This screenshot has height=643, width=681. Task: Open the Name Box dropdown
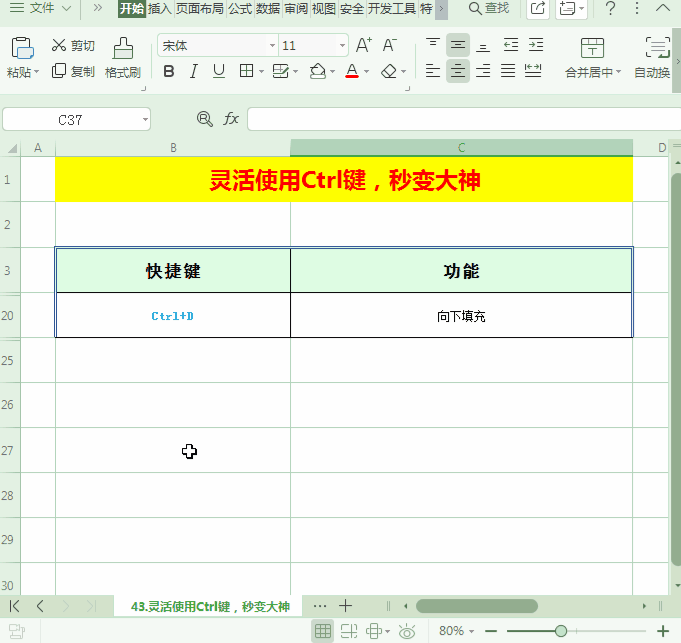[145, 119]
